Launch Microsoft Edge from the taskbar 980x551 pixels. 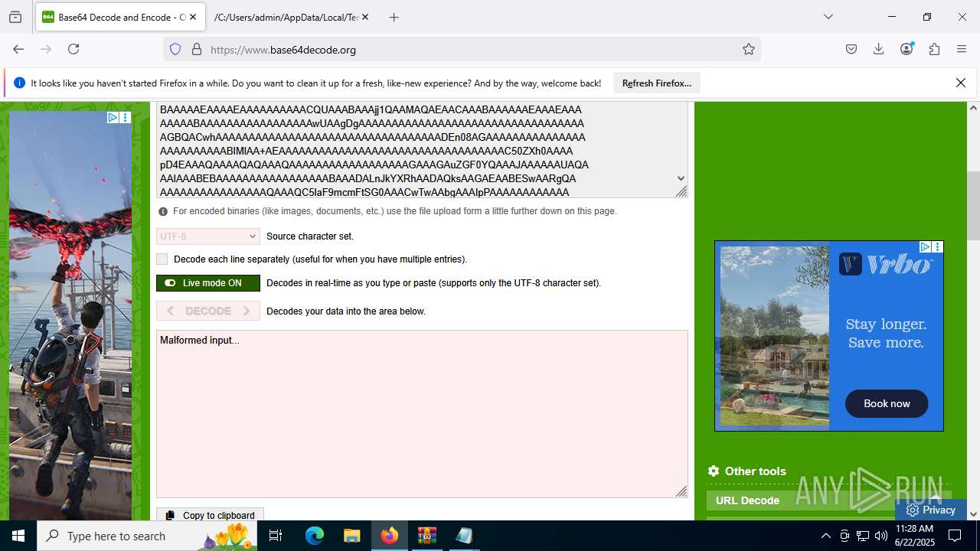point(315,536)
